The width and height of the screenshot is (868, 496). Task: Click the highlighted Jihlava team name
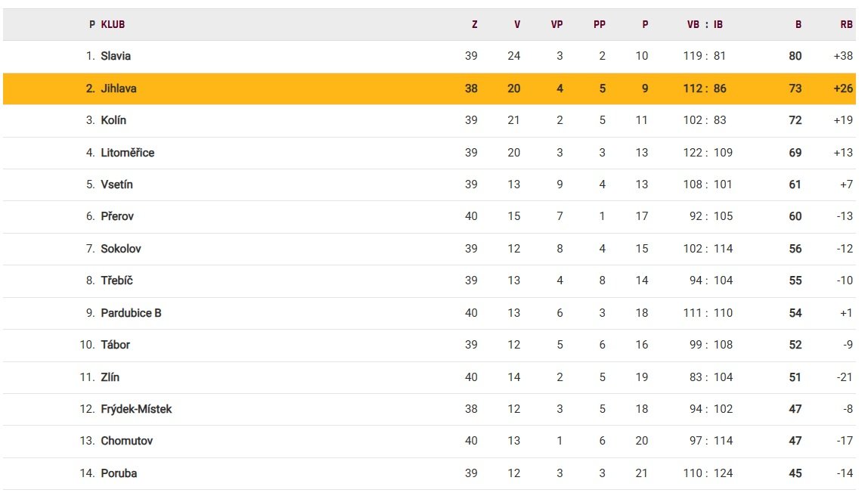coord(119,88)
